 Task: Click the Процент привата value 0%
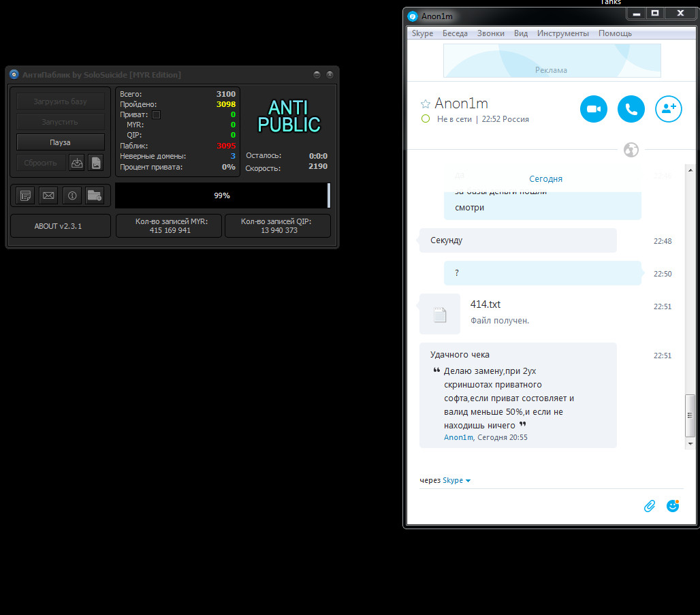click(x=229, y=167)
